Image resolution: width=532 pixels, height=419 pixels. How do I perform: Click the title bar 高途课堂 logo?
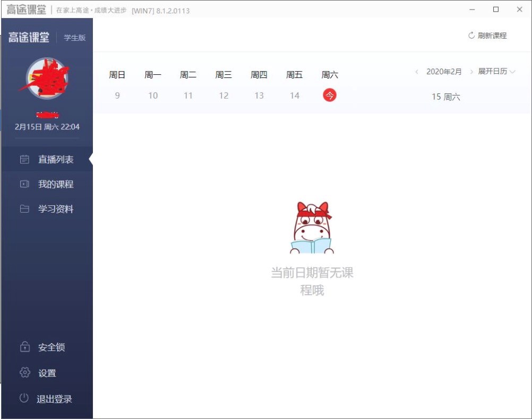26,10
